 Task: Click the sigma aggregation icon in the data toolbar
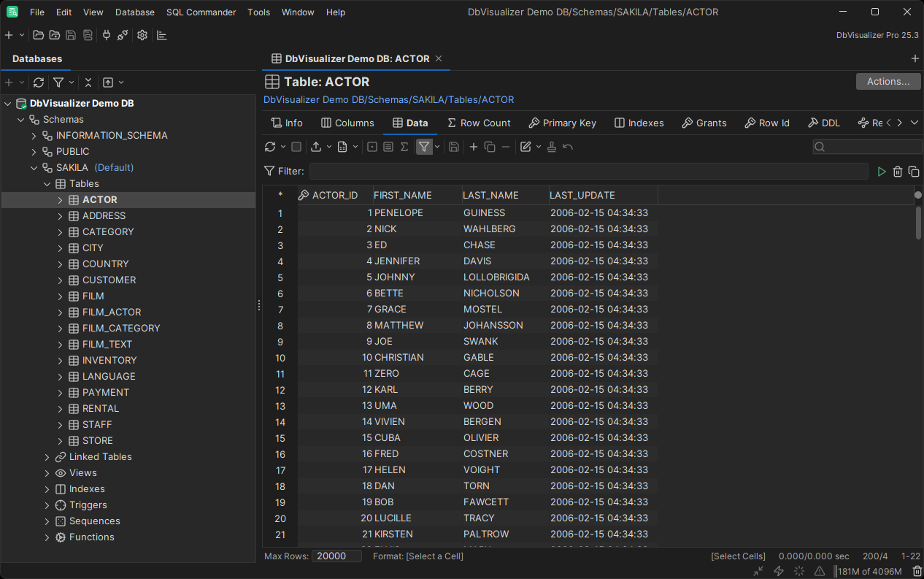click(404, 147)
